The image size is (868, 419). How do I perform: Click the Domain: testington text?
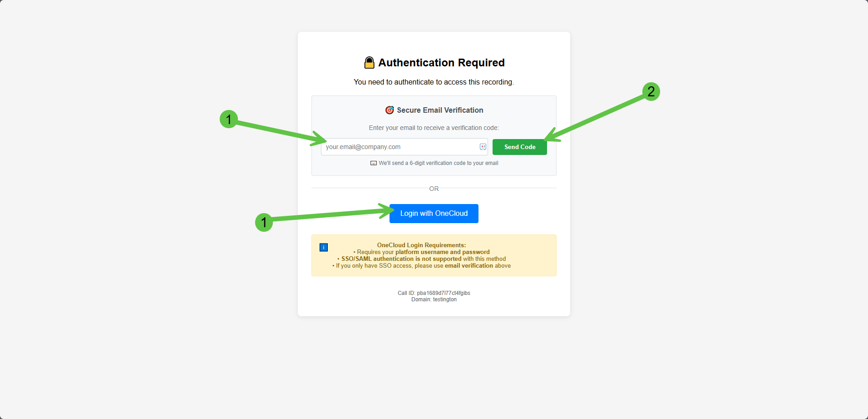pyautogui.click(x=434, y=299)
